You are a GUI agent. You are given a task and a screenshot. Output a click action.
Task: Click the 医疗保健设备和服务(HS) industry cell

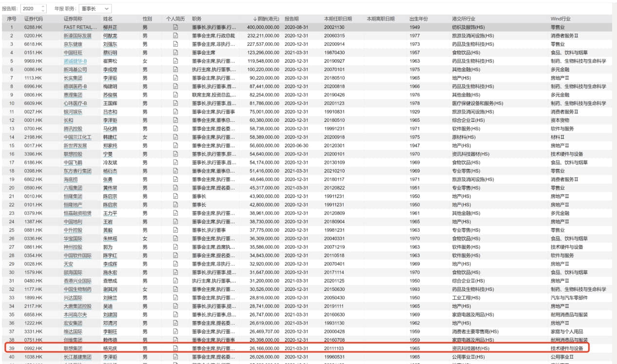click(x=478, y=103)
